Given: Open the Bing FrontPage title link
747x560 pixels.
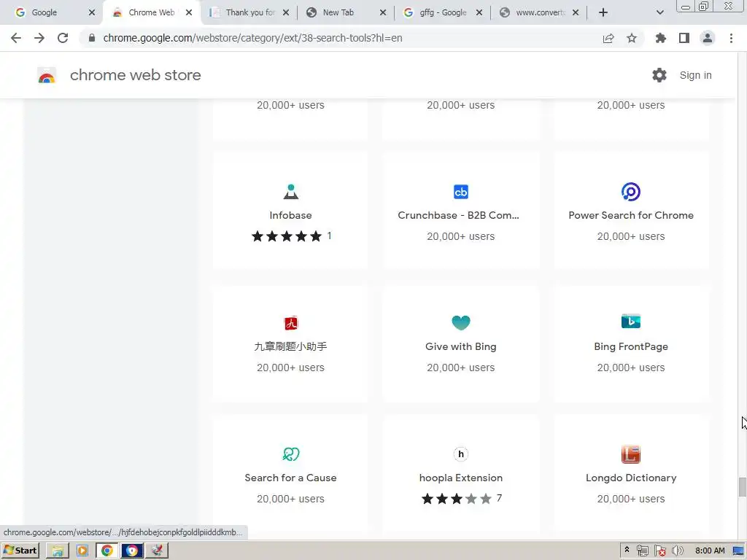Looking at the screenshot, I should [631, 346].
